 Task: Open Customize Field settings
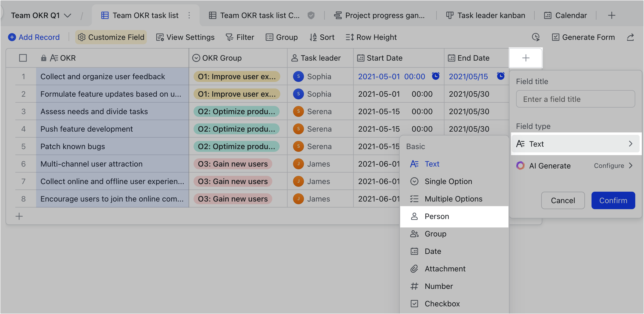pos(111,37)
